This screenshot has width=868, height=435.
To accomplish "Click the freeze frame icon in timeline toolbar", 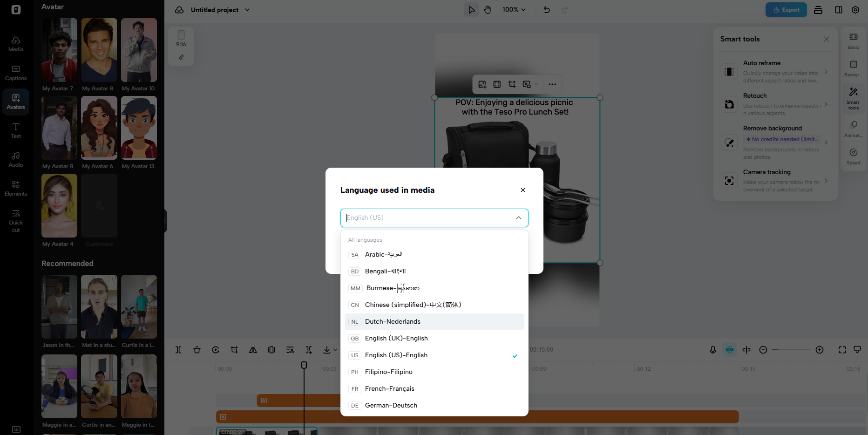I will tap(271, 350).
